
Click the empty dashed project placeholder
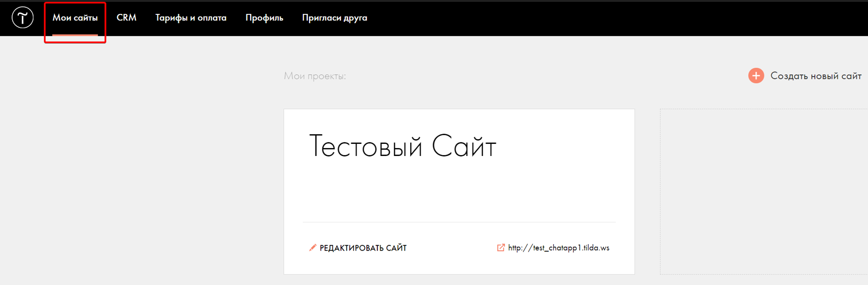pos(762,191)
